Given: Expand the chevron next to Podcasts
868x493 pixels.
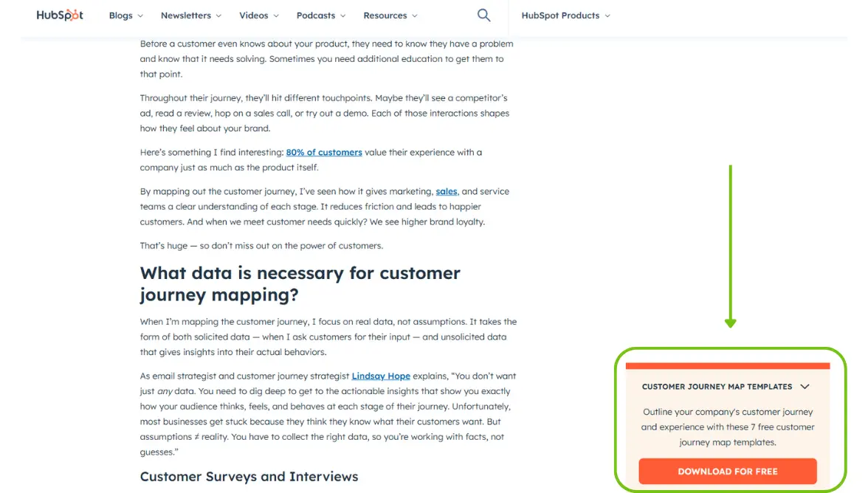Looking at the screenshot, I should click(x=342, y=16).
